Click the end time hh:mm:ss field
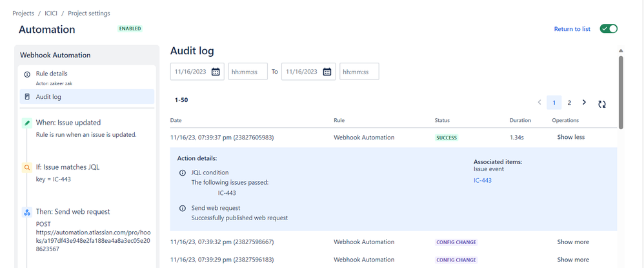The image size is (644, 268). click(x=359, y=72)
